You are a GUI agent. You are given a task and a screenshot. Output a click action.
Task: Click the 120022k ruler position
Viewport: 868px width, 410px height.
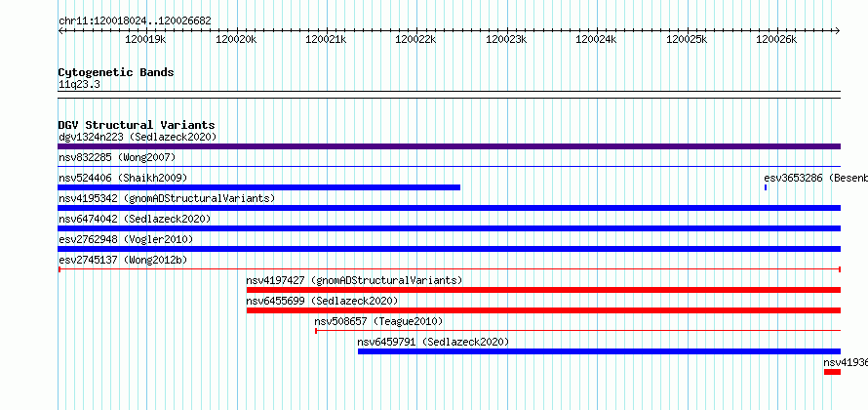tap(415, 39)
